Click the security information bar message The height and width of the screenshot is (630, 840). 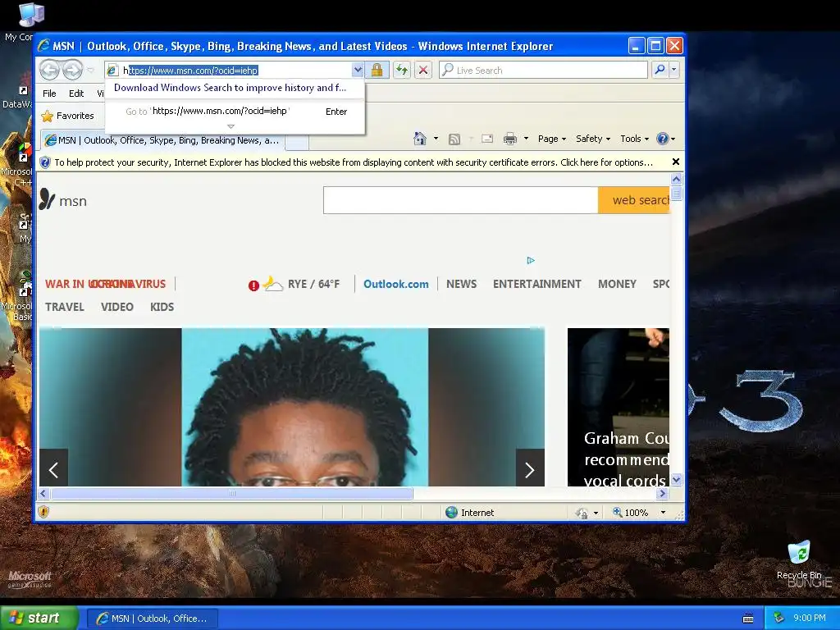(x=353, y=162)
